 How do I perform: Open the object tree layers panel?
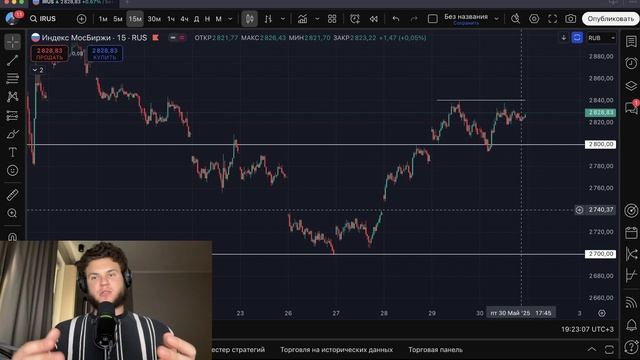pos(631,86)
